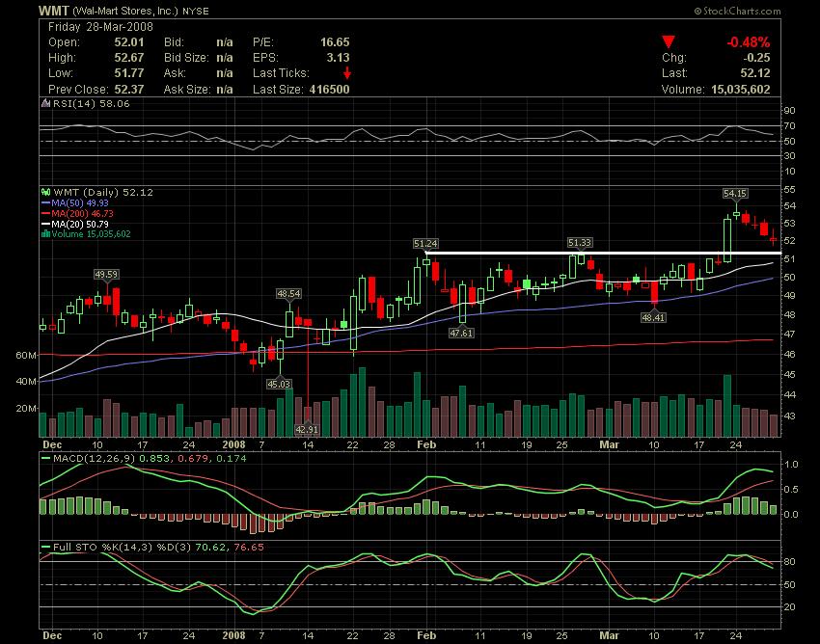Click the 43 price axis label
The width and height of the screenshot is (820, 644).
(790, 416)
